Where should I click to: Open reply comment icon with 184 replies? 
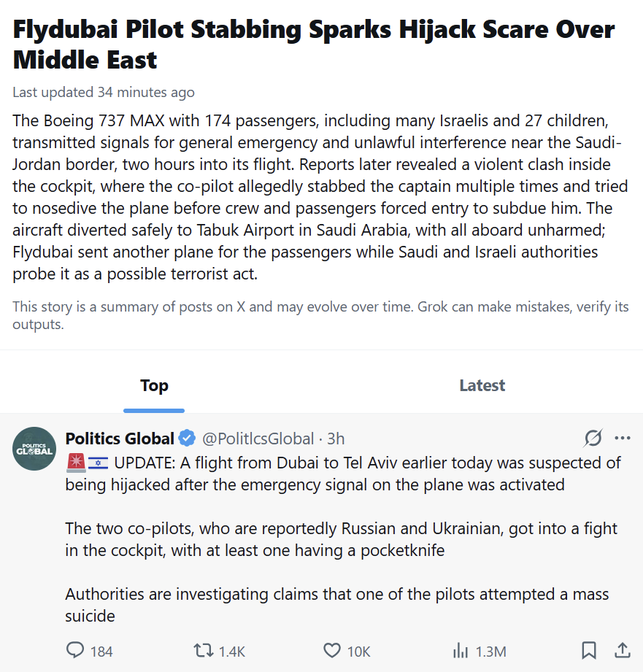(x=75, y=650)
